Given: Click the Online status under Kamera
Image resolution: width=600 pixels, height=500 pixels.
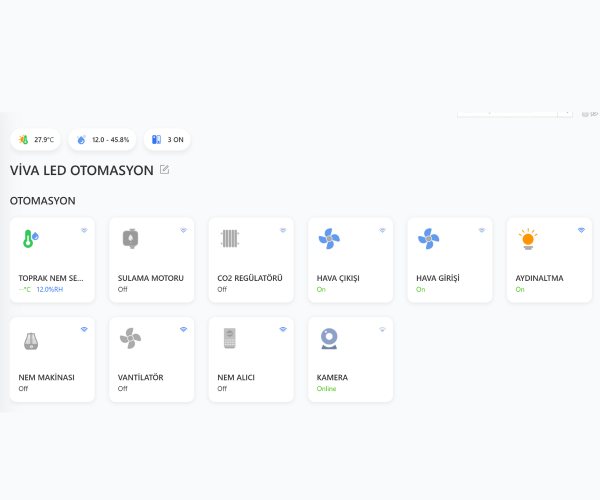Looking at the screenshot, I should [326, 389].
